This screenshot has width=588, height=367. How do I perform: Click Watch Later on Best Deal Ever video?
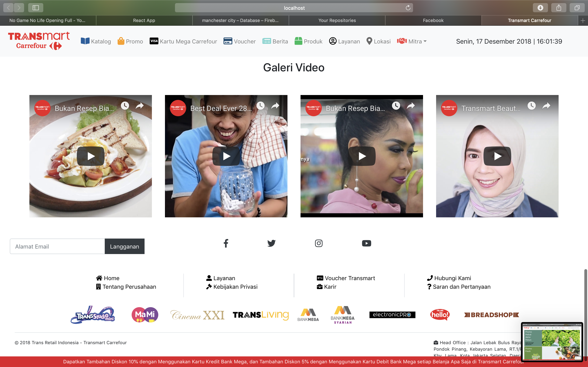click(261, 106)
